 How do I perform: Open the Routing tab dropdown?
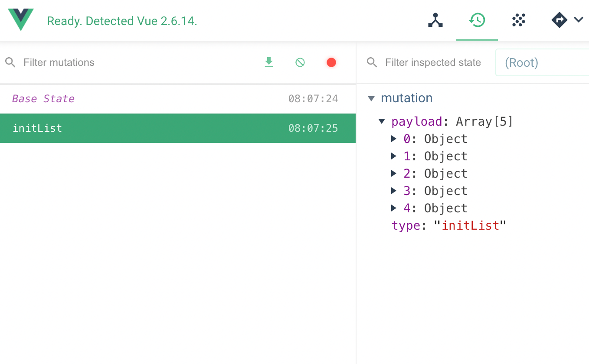pyautogui.click(x=567, y=20)
